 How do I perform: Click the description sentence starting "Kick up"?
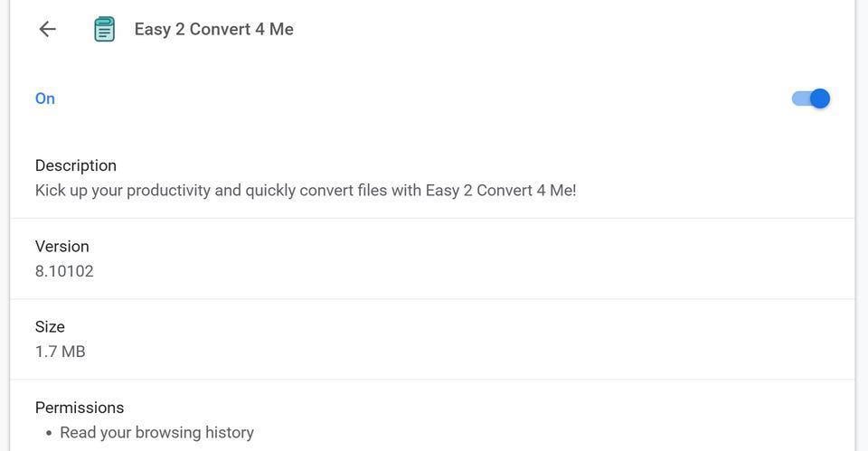coord(306,191)
